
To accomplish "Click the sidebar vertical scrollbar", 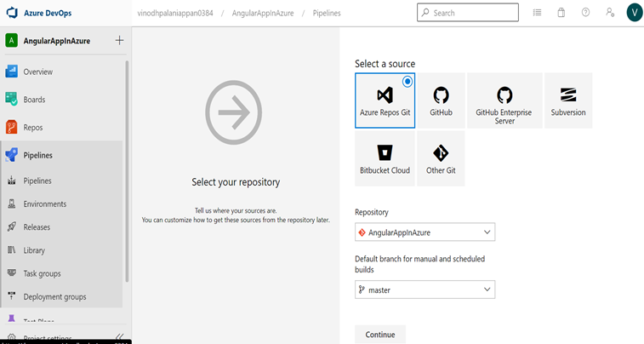I will point(128,170).
